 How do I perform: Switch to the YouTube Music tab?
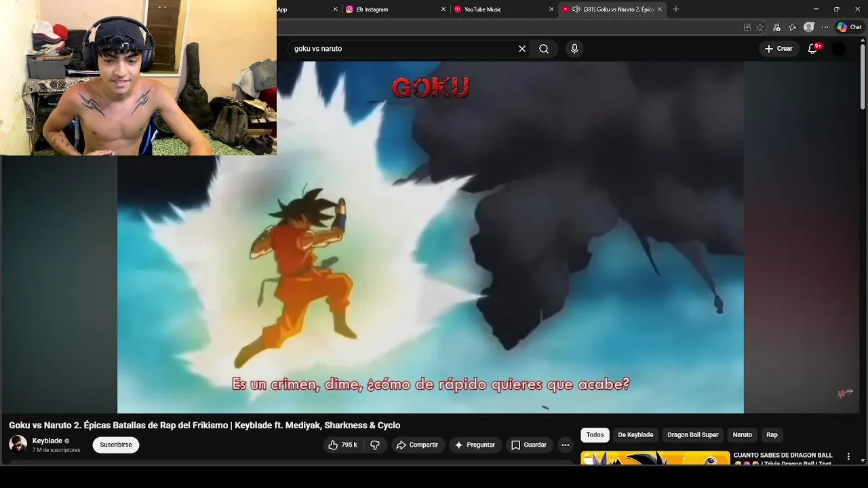(x=504, y=9)
